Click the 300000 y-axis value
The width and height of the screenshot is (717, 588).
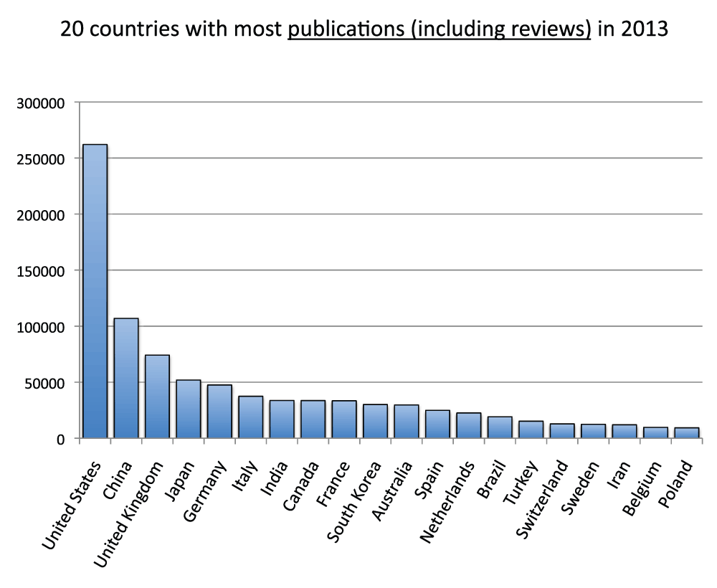pyautogui.click(x=41, y=103)
